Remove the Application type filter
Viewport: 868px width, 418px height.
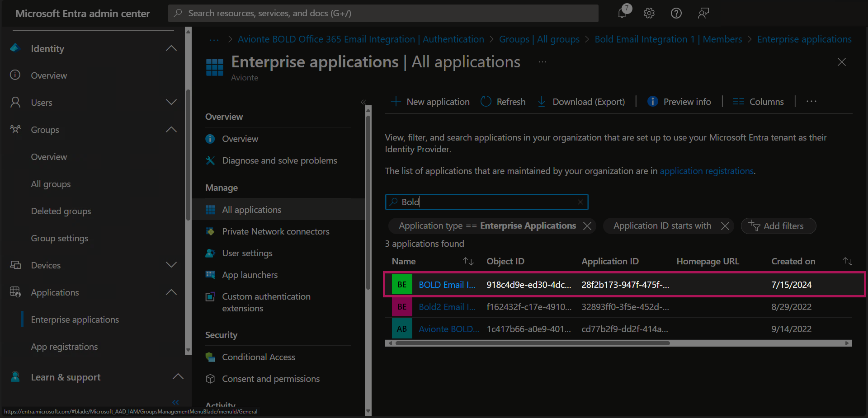[x=587, y=226]
